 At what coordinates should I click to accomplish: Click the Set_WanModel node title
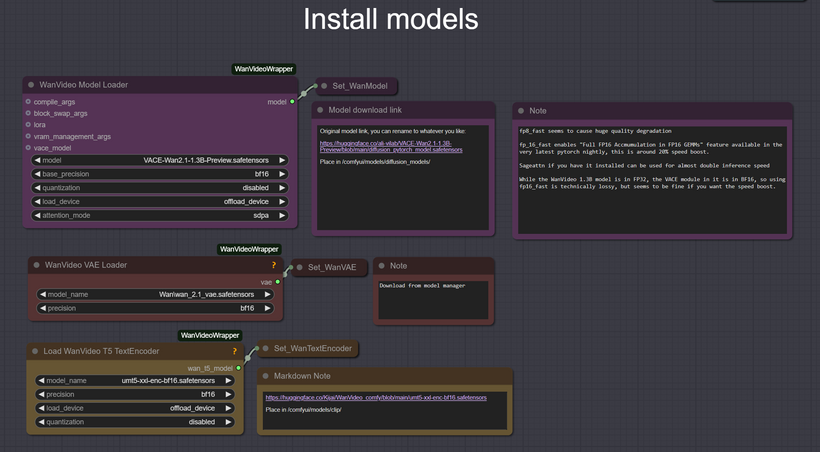tap(360, 86)
